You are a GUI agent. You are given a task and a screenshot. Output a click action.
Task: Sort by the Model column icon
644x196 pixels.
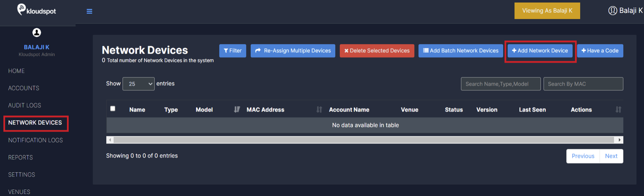(x=237, y=109)
